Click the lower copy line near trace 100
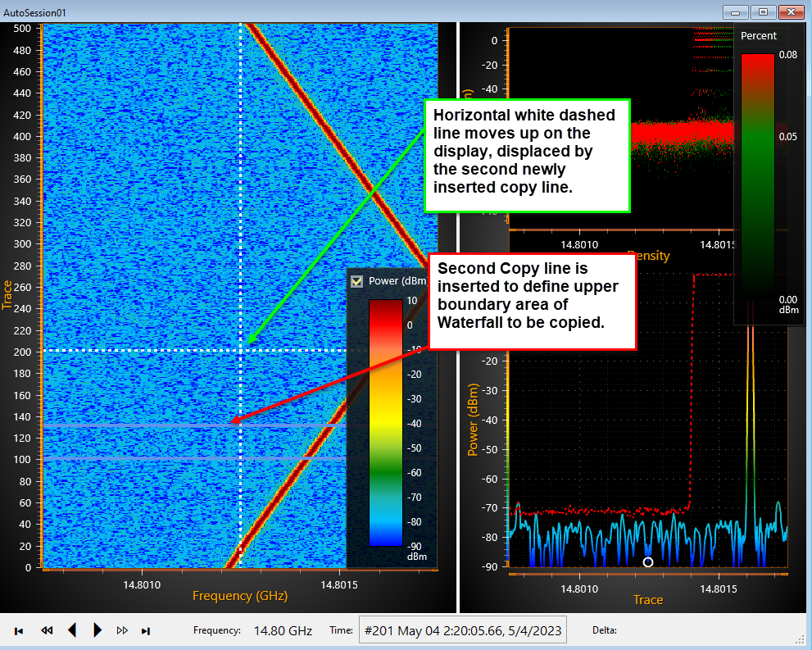The width and height of the screenshot is (812, 650). point(123,458)
